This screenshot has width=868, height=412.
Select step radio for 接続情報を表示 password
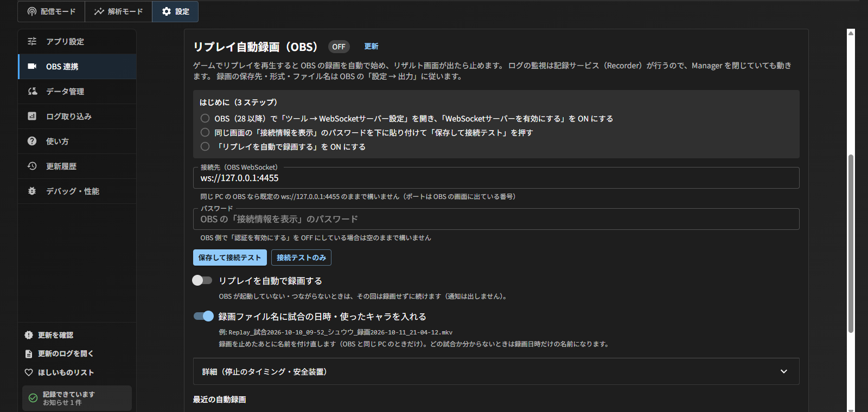pos(205,132)
